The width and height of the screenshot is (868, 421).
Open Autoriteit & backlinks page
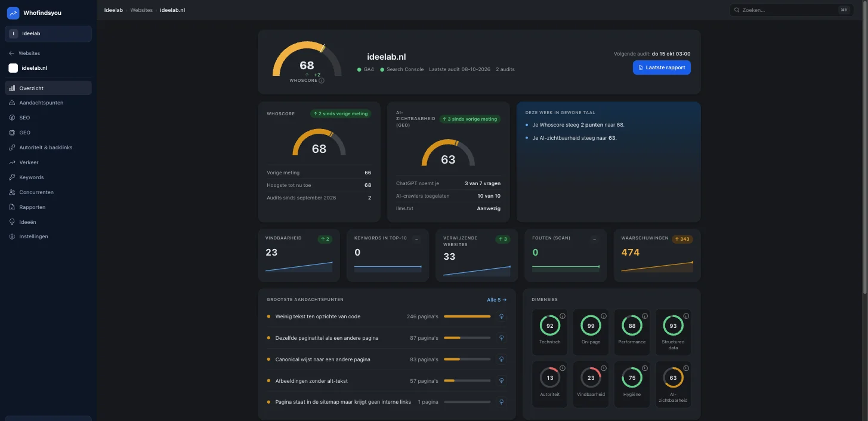click(48, 147)
